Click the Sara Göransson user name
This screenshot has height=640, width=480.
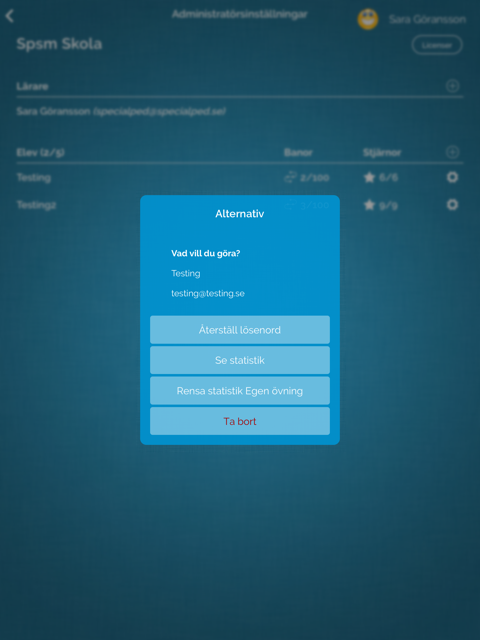[427, 19]
